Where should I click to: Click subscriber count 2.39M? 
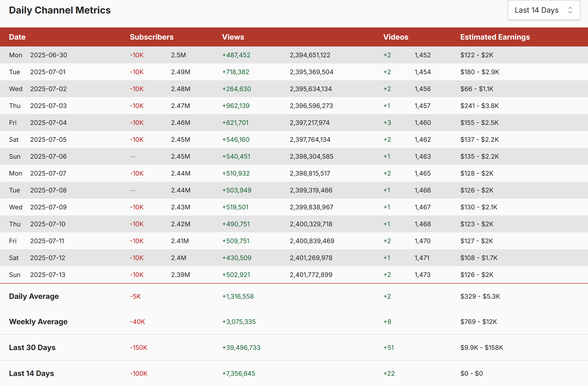(x=180, y=275)
